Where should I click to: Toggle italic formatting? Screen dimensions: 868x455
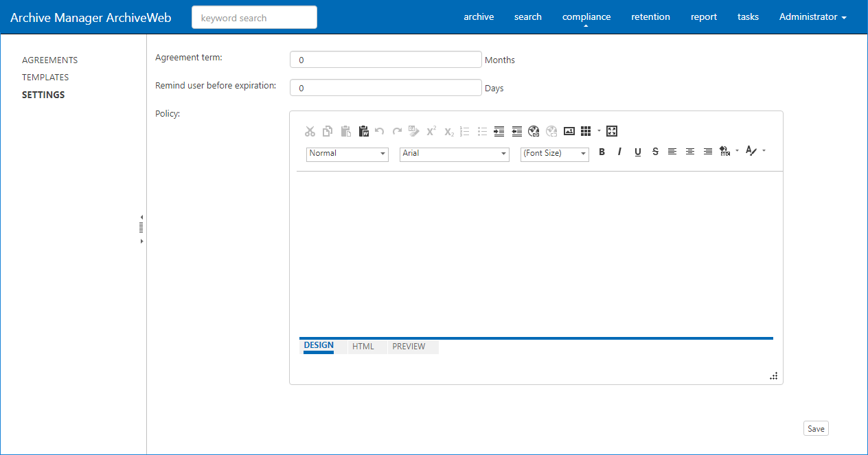pos(619,152)
